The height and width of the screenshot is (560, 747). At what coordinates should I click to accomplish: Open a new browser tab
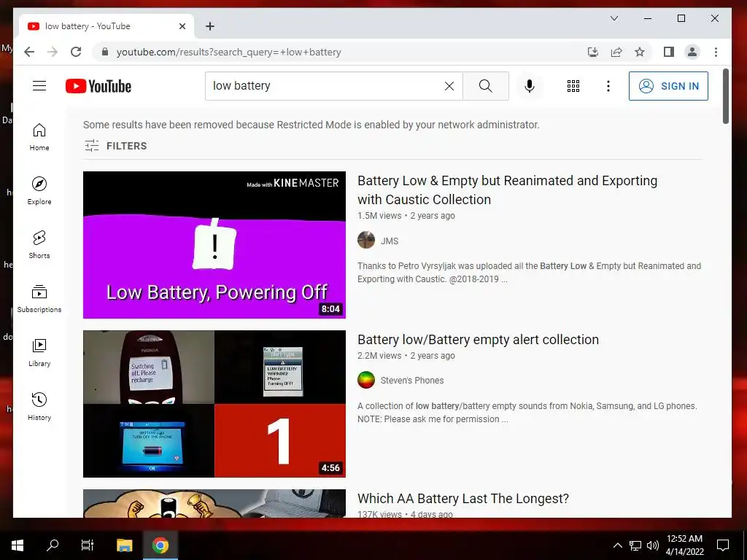(x=209, y=26)
